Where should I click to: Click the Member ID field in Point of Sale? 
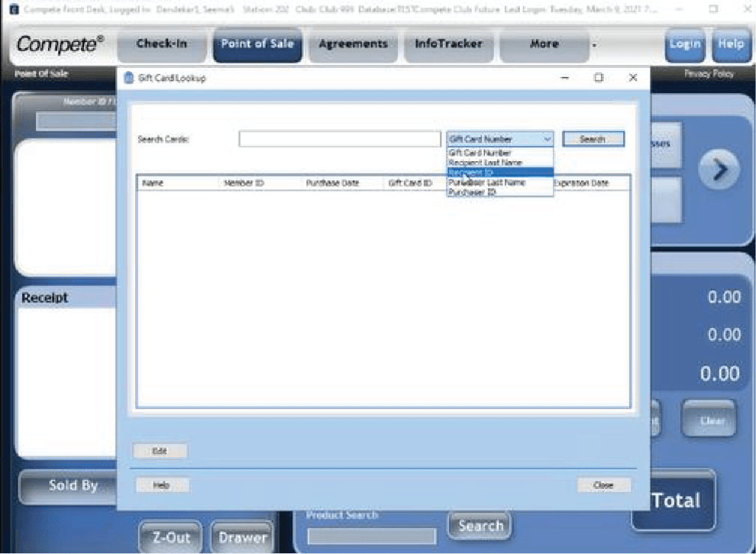(x=76, y=121)
